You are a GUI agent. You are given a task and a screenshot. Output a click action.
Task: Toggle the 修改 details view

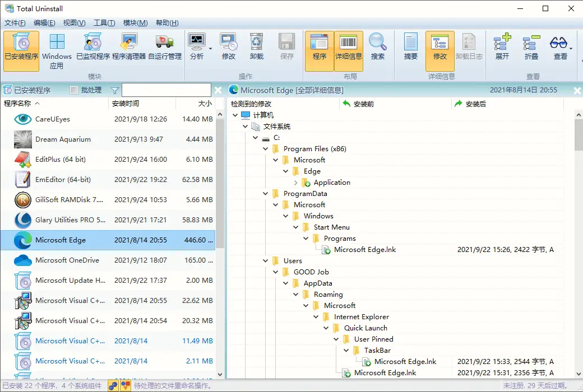(x=440, y=50)
